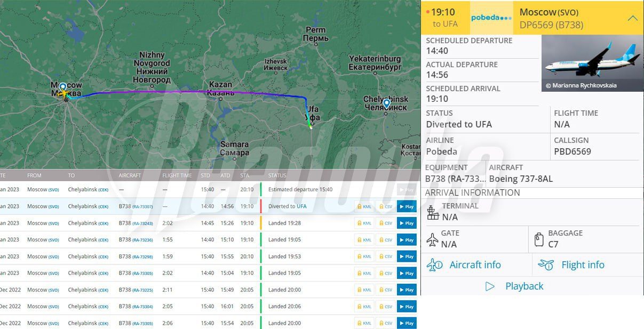This screenshot has width=644, height=329.
Task: Click the 'Boeing 737-8AL' aircraft value
Action: 521,179
